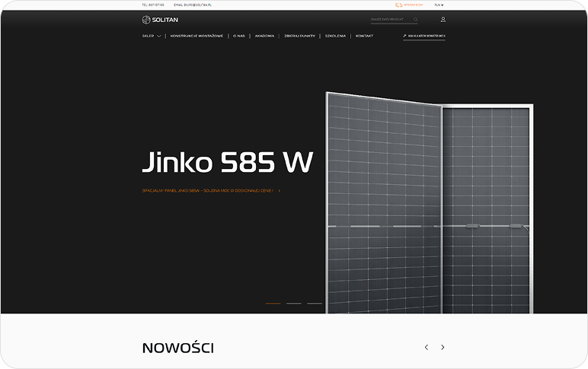The width and height of the screenshot is (588, 369).
Task: Expand the PLN currency dropdown
Action: 439,5
